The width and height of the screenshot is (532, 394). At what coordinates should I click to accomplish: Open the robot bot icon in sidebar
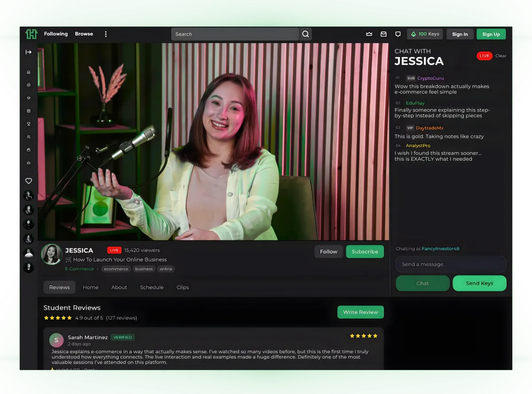(29, 163)
